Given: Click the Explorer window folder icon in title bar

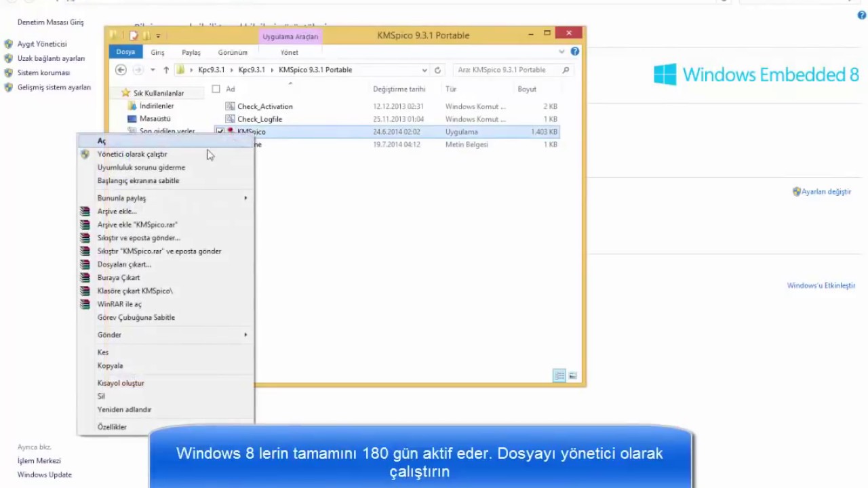Looking at the screenshot, I should [x=113, y=35].
